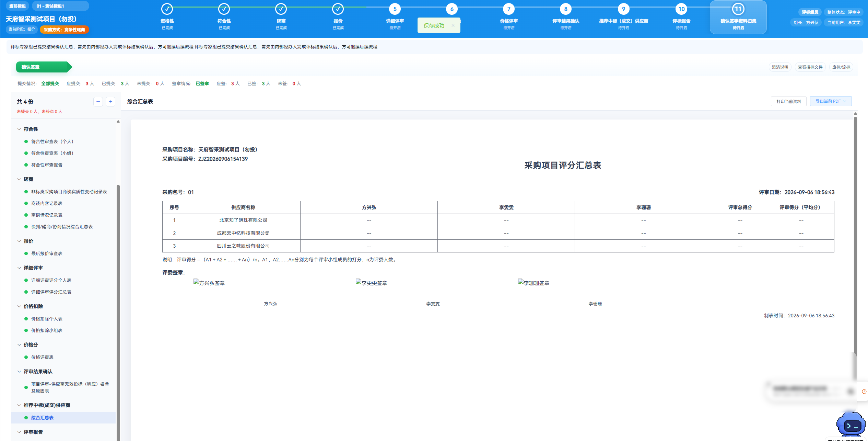Click the completed 报价 step checkmark icon
Viewport: 868px width, 441px height.
point(338,9)
